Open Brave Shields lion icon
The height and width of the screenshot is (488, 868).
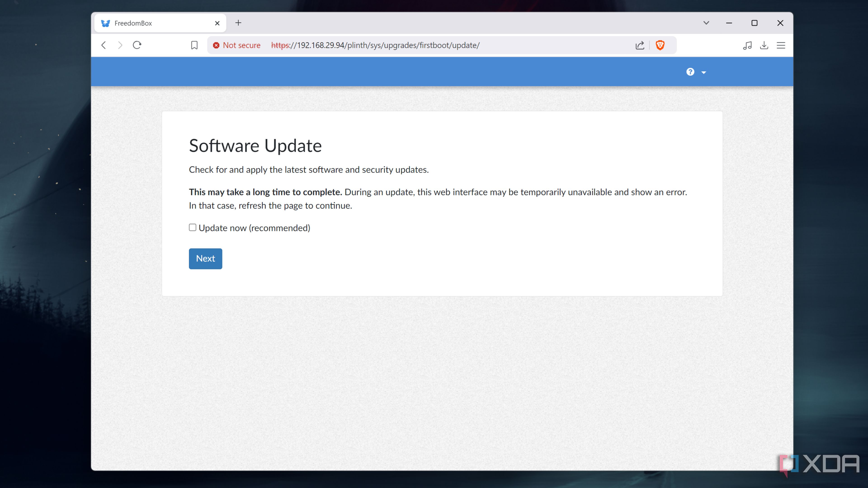[x=660, y=45]
